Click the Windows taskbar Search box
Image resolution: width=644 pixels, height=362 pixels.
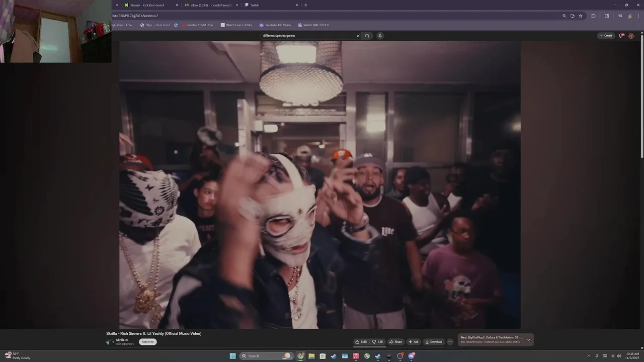click(266, 356)
